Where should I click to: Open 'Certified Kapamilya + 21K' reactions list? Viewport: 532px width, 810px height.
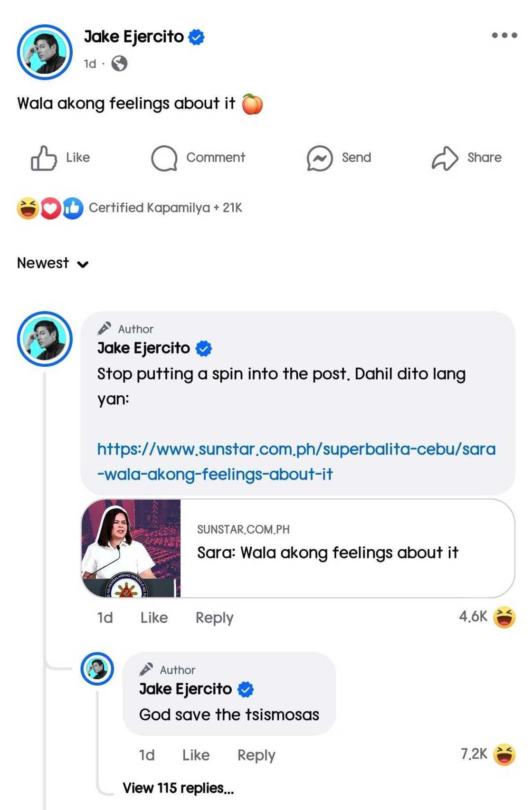click(165, 208)
